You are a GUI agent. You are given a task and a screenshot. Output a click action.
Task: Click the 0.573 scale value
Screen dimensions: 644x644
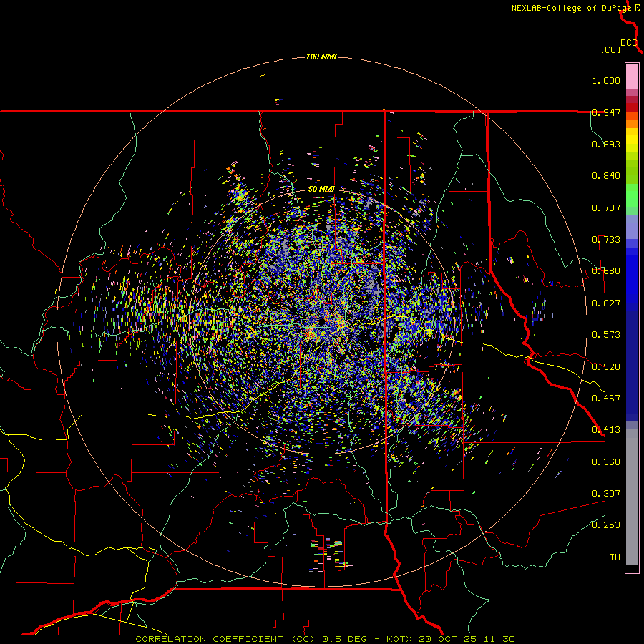pyautogui.click(x=606, y=335)
